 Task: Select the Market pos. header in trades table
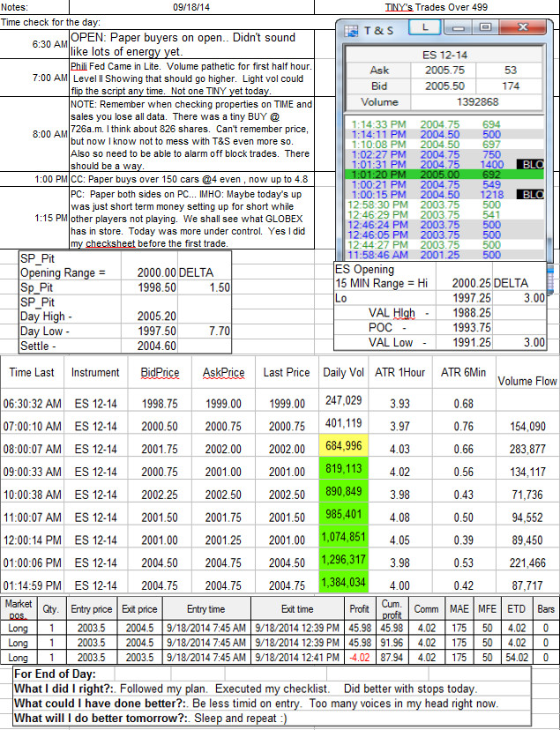pos(19,609)
